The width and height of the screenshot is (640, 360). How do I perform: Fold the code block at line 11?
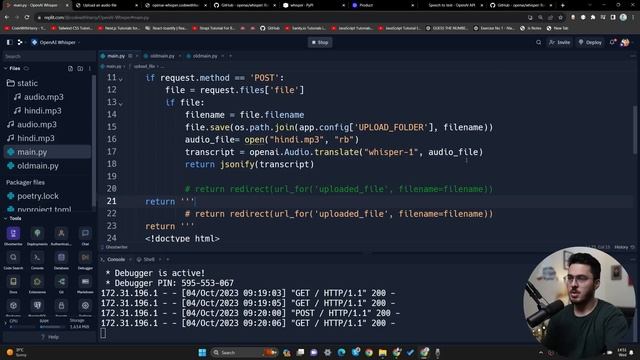120,79
